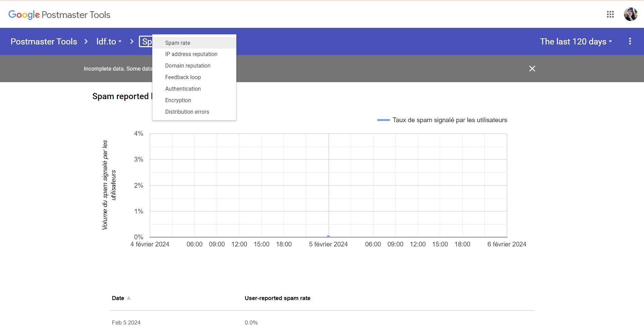The width and height of the screenshot is (644, 334).
Task: Choose Distribution errors menu item
Action: tap(187, 112)
